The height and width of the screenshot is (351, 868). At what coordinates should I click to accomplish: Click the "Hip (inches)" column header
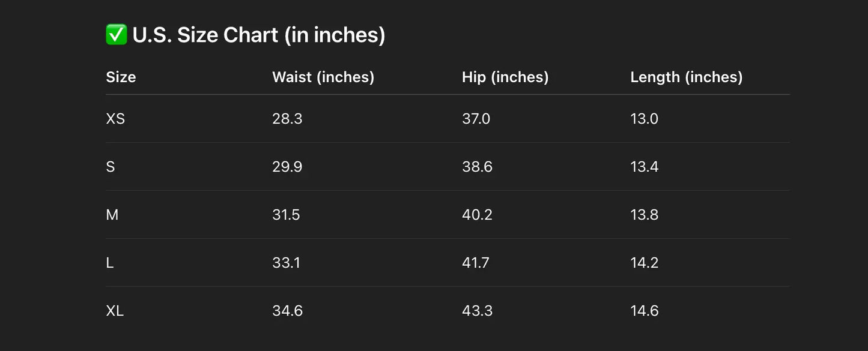coord(505,77)
